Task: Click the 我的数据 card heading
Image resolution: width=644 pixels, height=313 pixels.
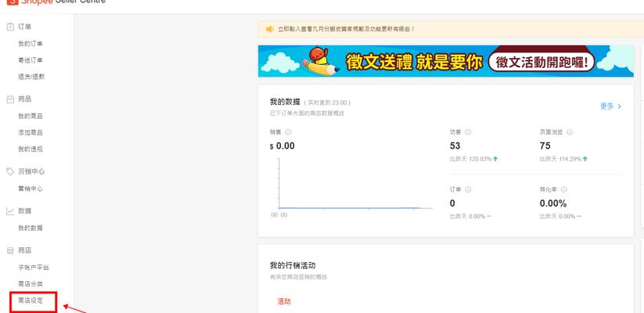Action: tap(285, 102)
